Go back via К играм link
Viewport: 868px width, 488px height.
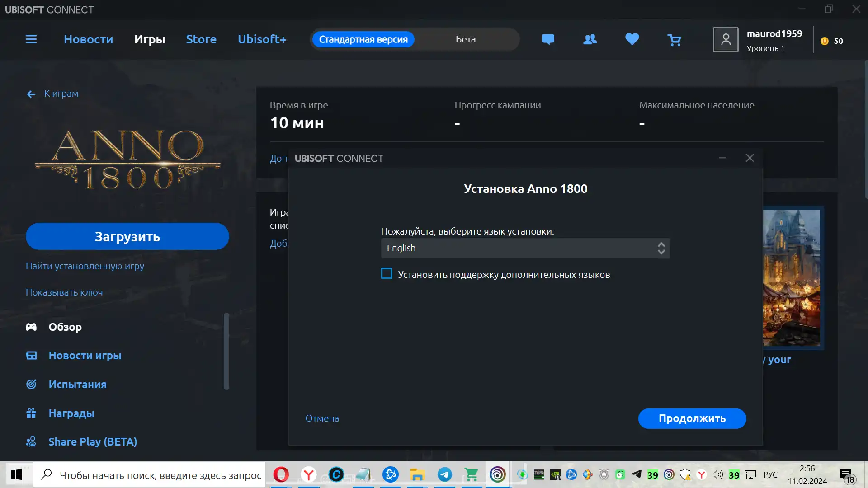click(x=61, y=94)
